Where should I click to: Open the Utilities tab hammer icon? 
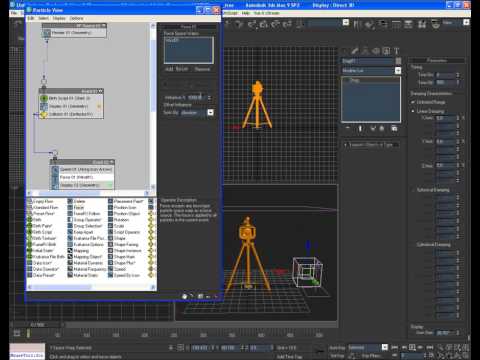click(396, 51)
